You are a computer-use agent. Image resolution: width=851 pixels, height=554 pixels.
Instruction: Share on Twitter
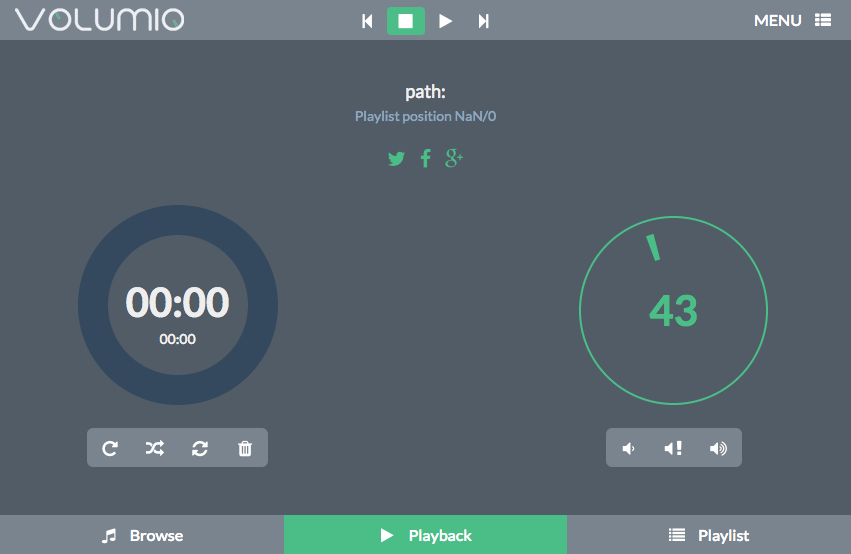click(396, 159)
